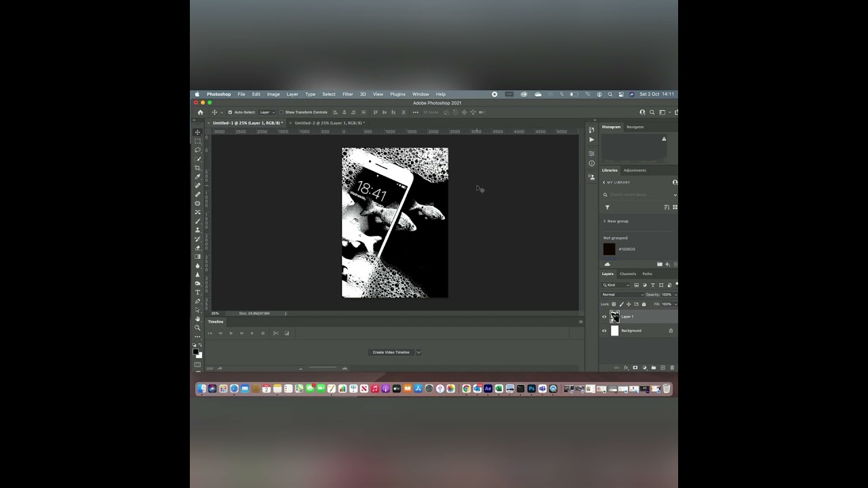Filter library items with funnel icon
Screen dimensions: 868x488
[x=608, y=207]
